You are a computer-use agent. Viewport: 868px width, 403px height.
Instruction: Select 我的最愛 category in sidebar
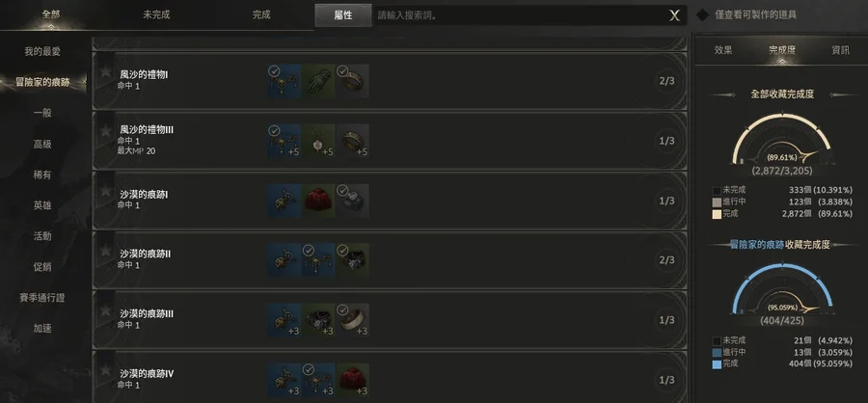42,51
